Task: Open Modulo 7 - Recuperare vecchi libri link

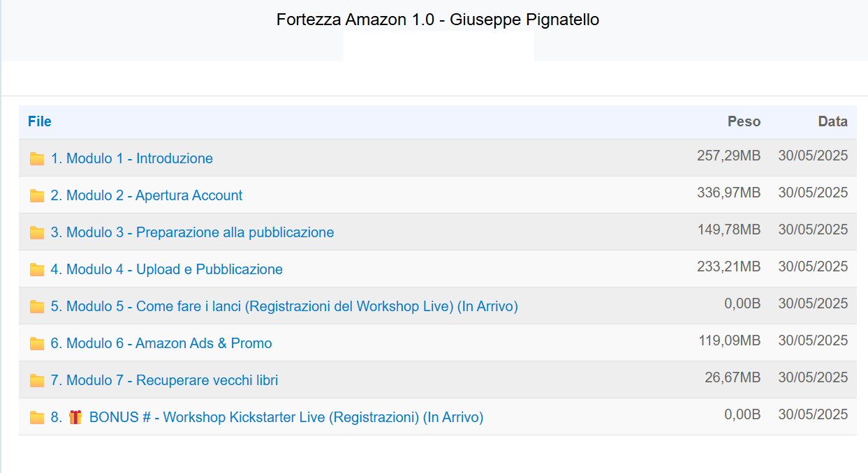Action: pyautogui.click(x=165, y=380)
